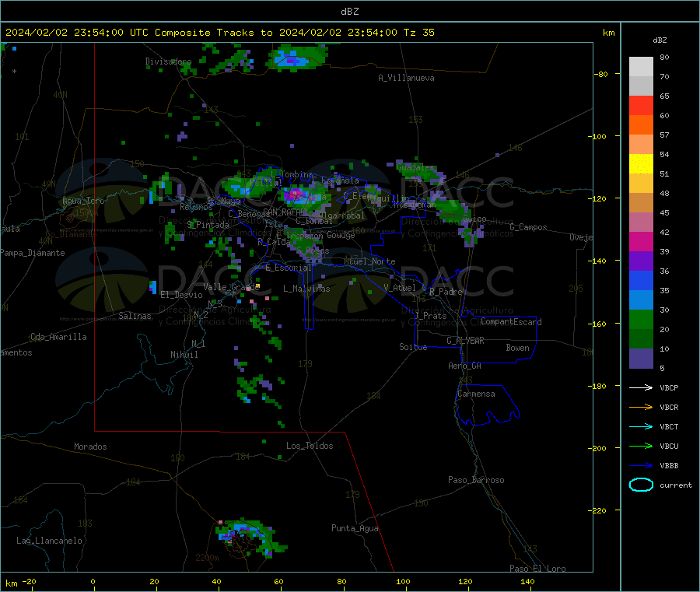Image resolution: width=700 pixels, height=592 pixels.
Task: Click the Aero_GA location label
Action: 465,366
